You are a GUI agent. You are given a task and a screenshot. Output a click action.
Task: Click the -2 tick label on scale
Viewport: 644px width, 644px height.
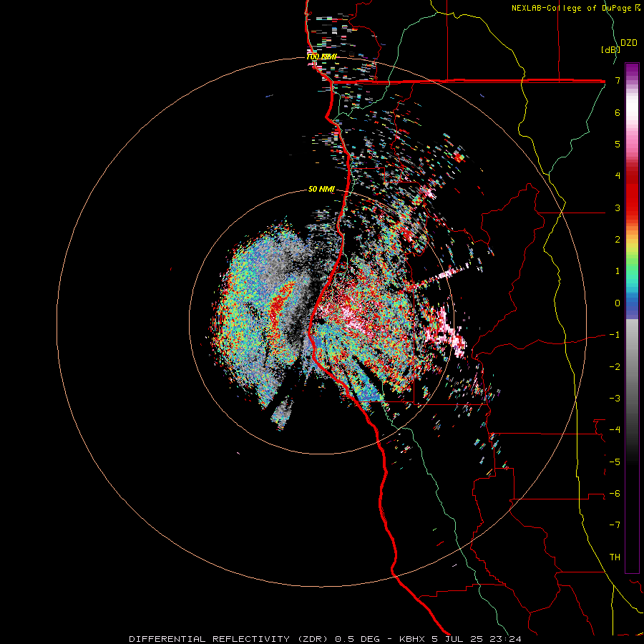pyautogui.click(x=615, y=367)
